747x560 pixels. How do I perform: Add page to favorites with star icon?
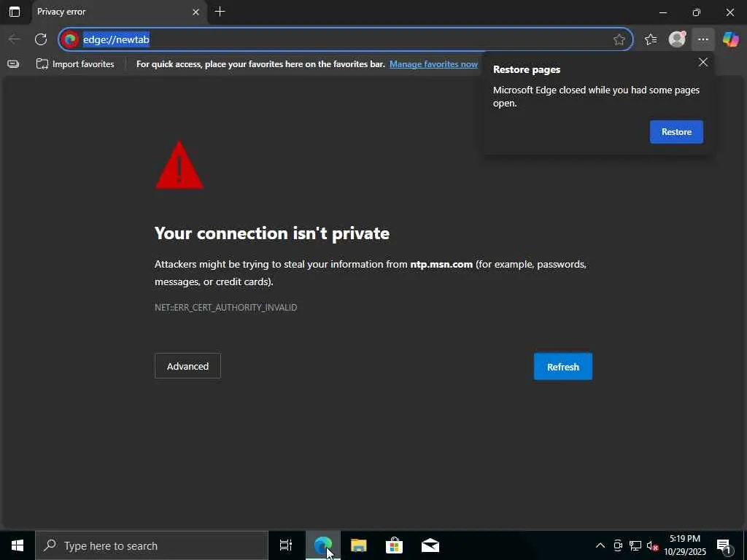point(619,39)
